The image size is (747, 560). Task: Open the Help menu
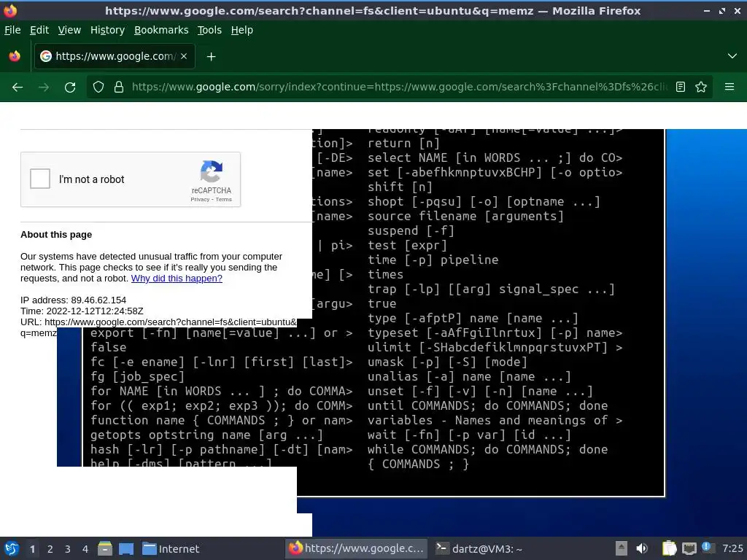tap(242, 30)
